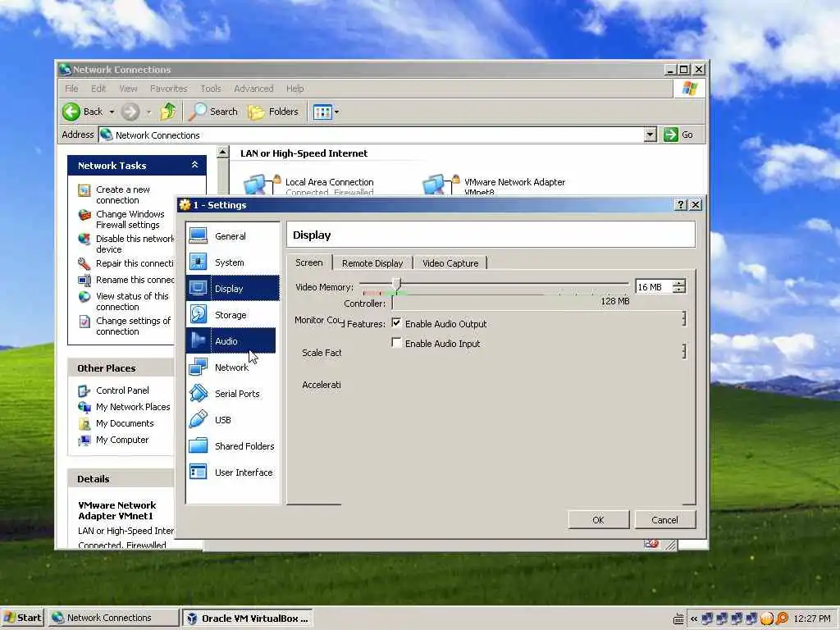
Task: Click the Video Memory slider handle
Action: pos(396,283)
